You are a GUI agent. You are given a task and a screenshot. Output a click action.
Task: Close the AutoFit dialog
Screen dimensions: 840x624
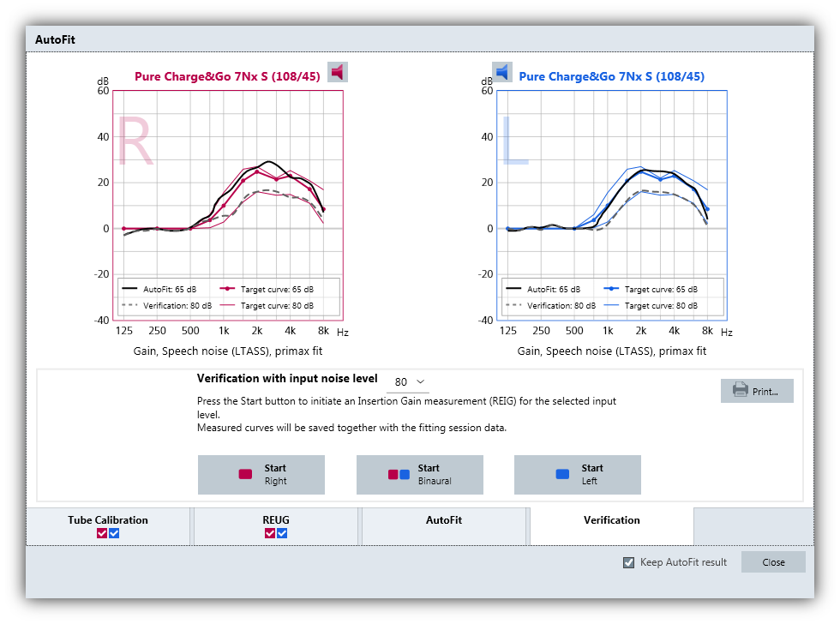(x=773, y=562)
